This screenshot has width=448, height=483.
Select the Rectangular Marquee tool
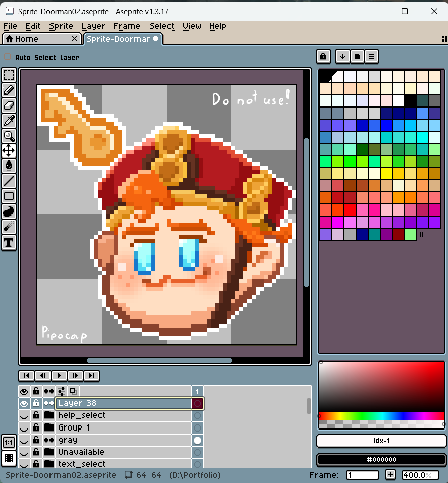pyautogui.click(x=9, y=75)
